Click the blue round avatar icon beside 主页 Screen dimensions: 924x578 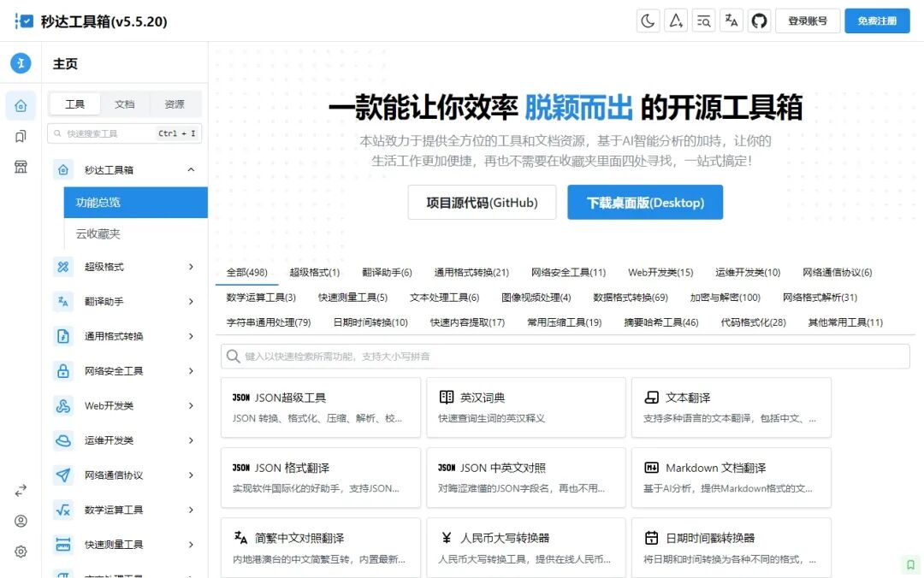point(21,63)
